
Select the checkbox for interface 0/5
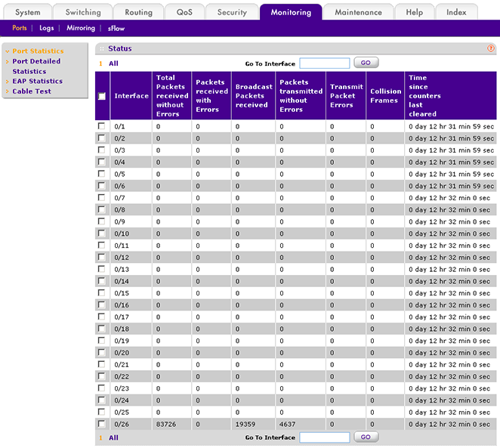point(101,174)
